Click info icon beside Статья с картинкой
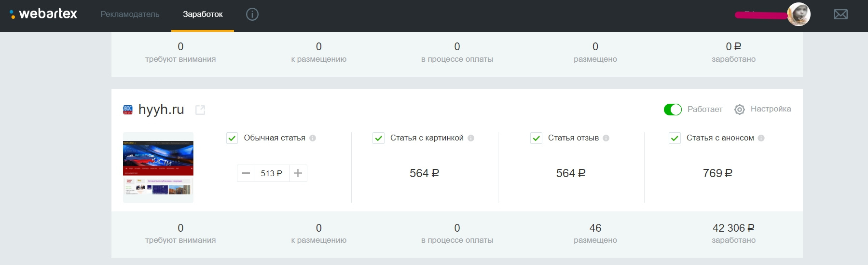The image size is (868, 265). coord(471,138)
